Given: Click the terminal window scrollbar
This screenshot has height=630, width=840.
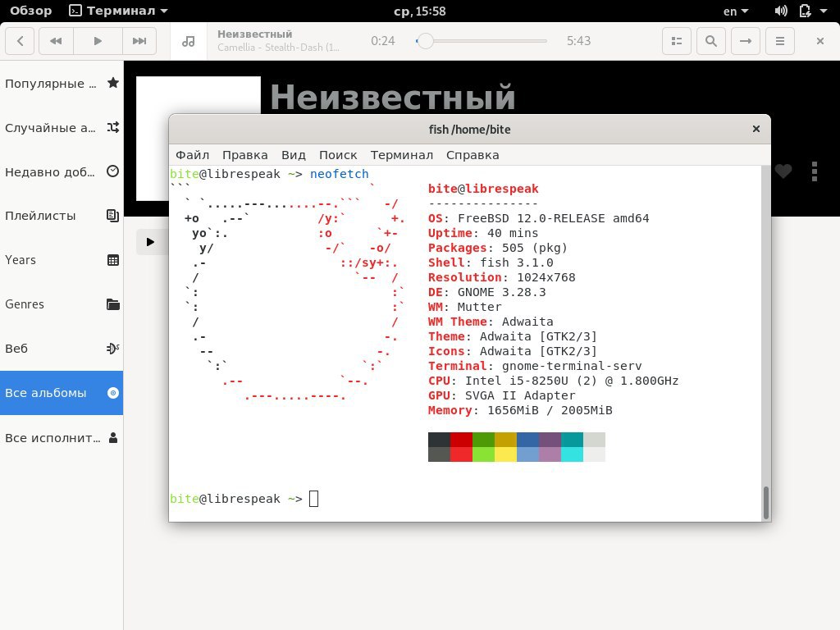Looking at the screenshot, I should (x=766, y=503).
